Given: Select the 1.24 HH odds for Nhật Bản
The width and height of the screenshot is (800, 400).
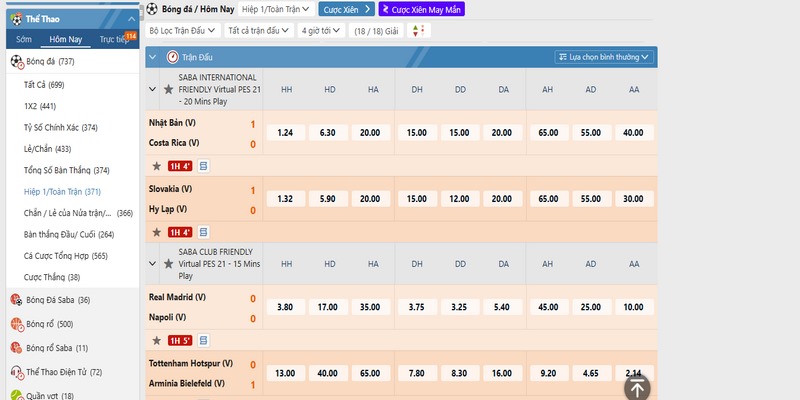Looking at the screenshot, I should 285,133.
